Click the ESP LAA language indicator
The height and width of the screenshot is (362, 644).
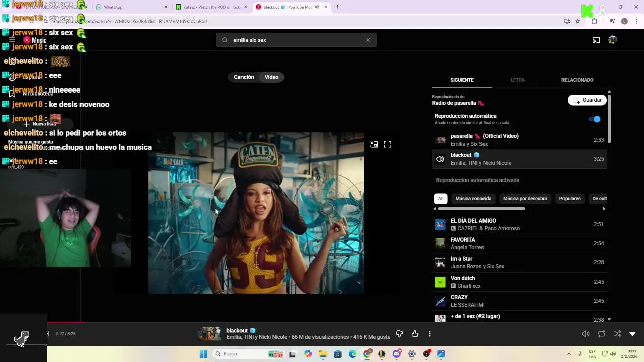(592, 354)
